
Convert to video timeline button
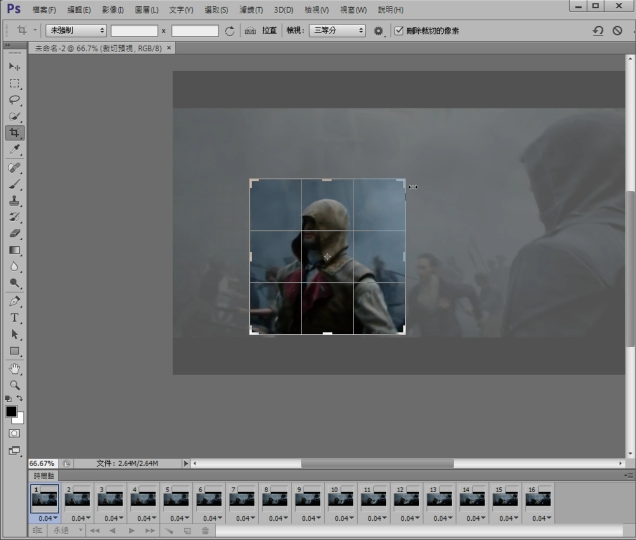[x=37, y=530]
